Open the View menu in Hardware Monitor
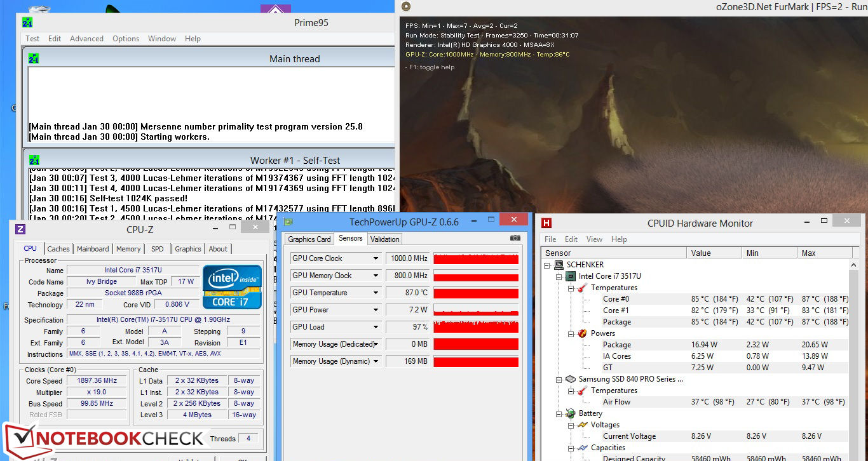Screen dimensions: 868x461 point(594,239)
